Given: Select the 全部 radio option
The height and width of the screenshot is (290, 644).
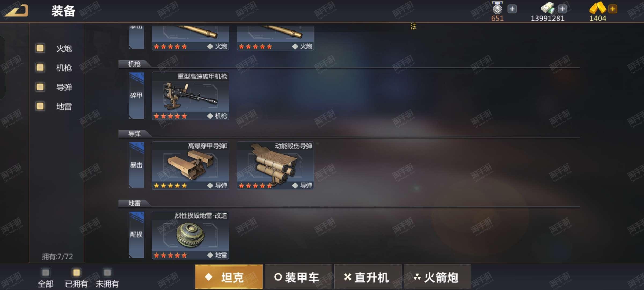Looking at the screenshot, I should point(45,273).
